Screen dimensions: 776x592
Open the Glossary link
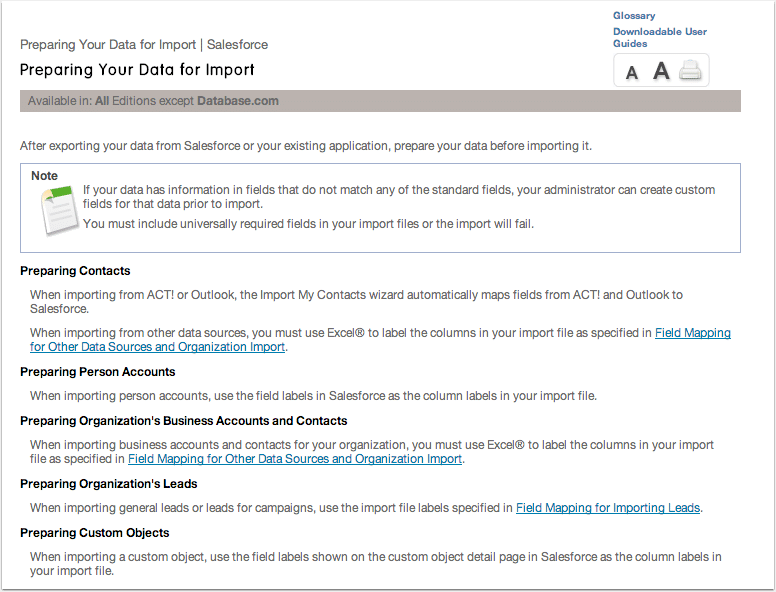point(634,16)
